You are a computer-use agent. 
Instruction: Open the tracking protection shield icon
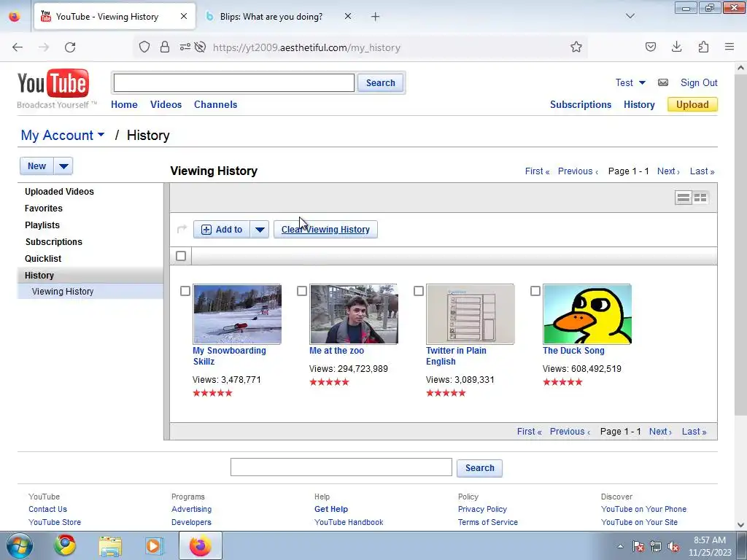point(144,47)
